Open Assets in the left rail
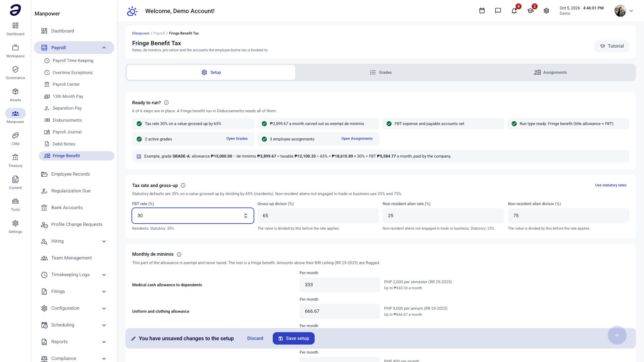 coord(15,95)
